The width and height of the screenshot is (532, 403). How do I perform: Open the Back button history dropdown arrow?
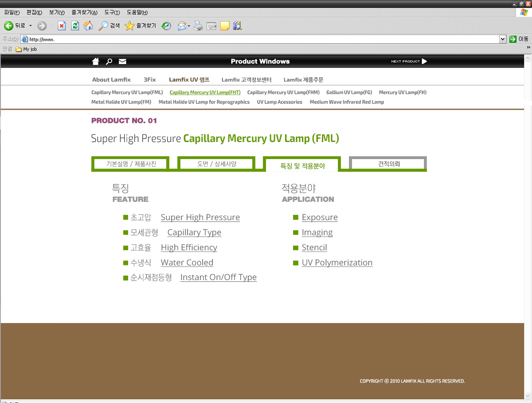pos(31,26)
